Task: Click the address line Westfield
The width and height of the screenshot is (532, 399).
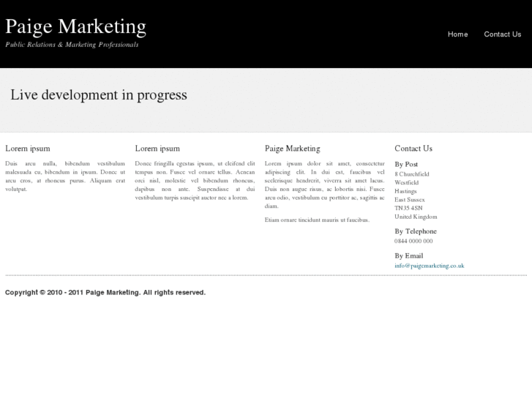Action: (x=406, y=183)
